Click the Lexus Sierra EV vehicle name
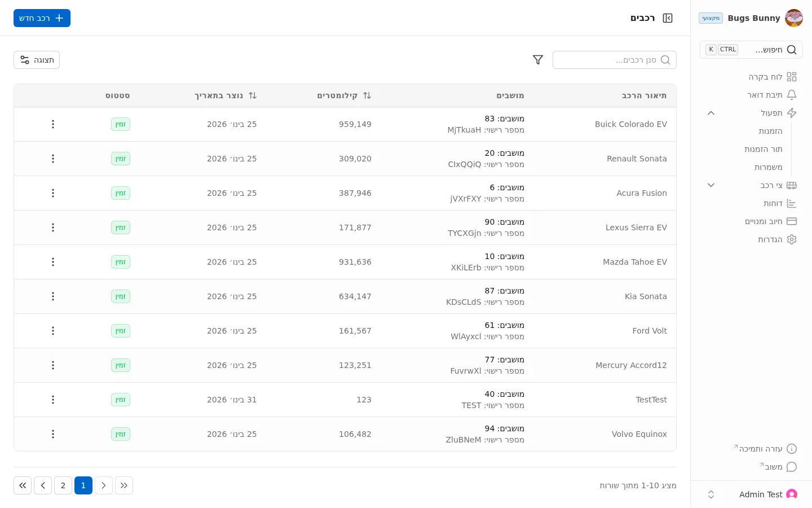Viewport: 812px width, 508px height. pos(636,227)
